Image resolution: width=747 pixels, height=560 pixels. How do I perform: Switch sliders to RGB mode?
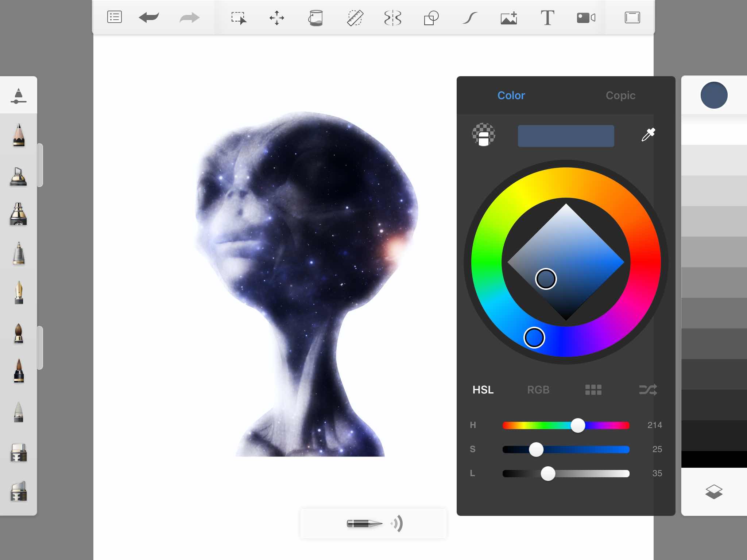coord(538,390)
